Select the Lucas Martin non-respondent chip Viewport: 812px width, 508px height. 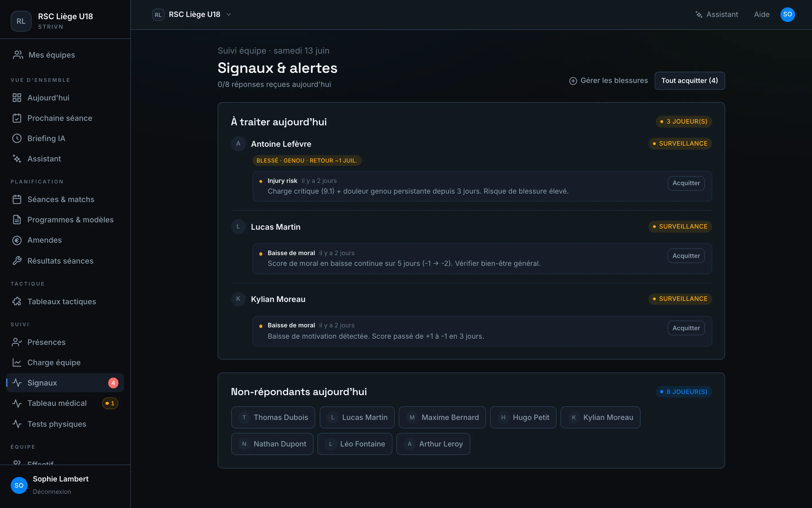(x=357, y=417)
